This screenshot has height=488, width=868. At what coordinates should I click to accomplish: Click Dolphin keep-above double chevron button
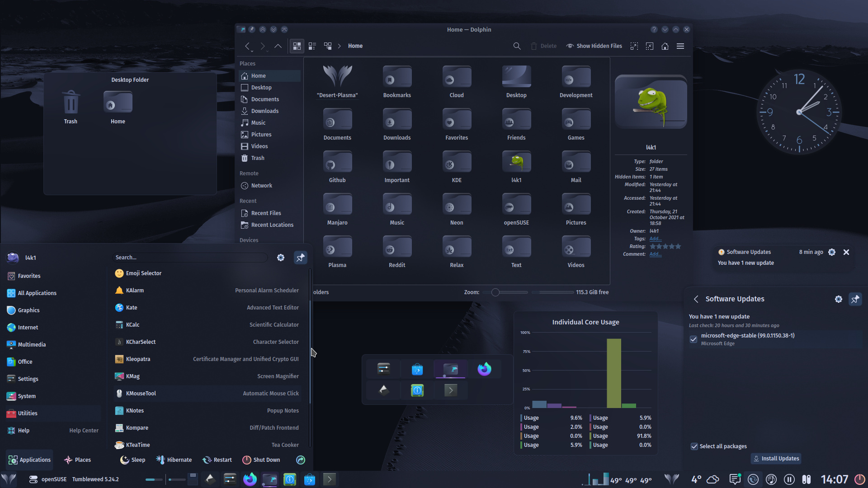pyautogui.click(x=263, y=29)
